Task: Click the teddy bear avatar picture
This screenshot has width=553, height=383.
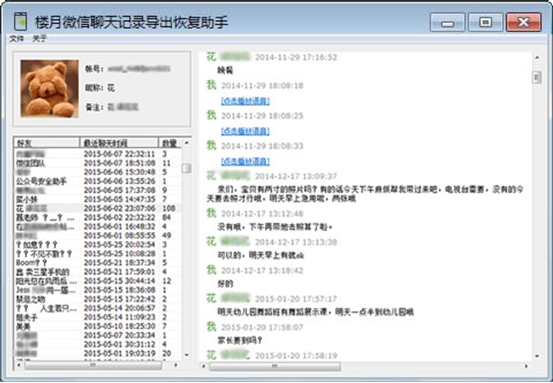Action: pos(49,88)
